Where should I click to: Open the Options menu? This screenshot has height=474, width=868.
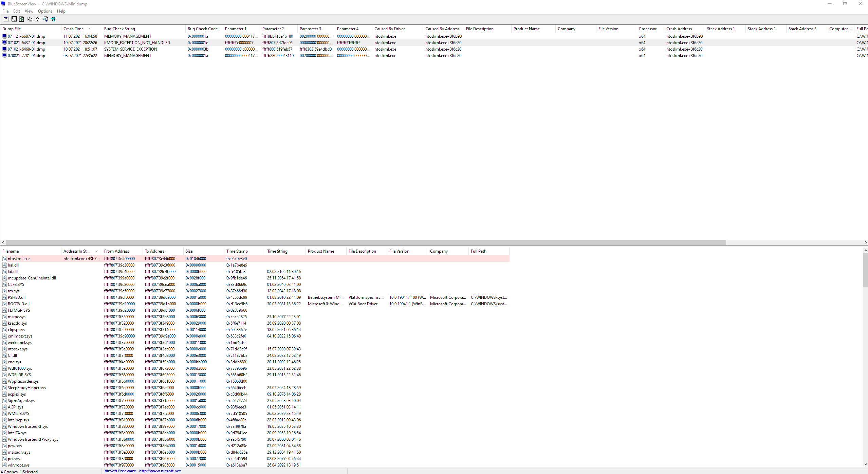tap(45, 11)
